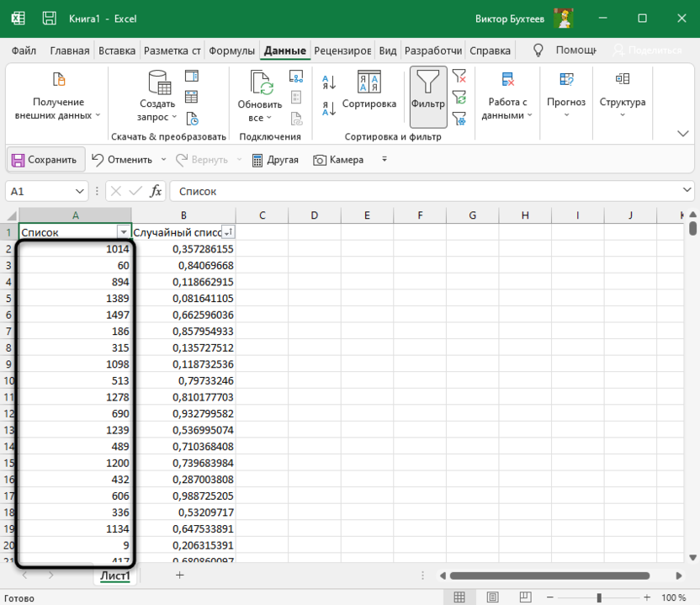Select column C header
The image size is (700, 605).
pos(262,215)
